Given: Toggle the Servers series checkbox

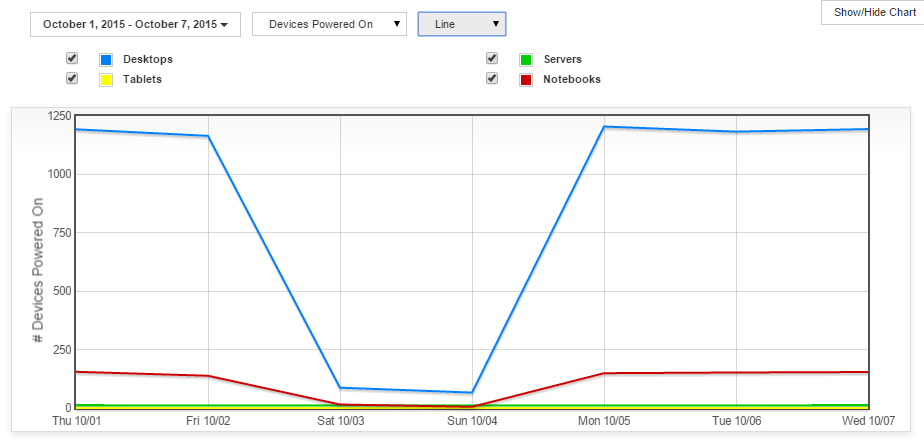Looking at the screenshot, I should pos(492,59).
